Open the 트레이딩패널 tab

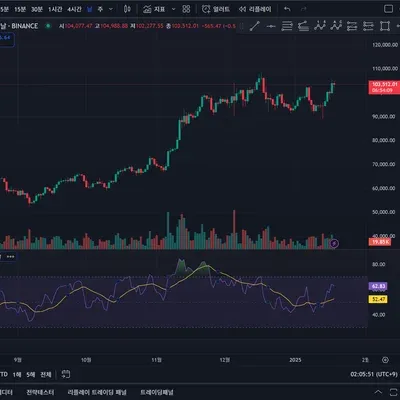[x=157, y=392]
